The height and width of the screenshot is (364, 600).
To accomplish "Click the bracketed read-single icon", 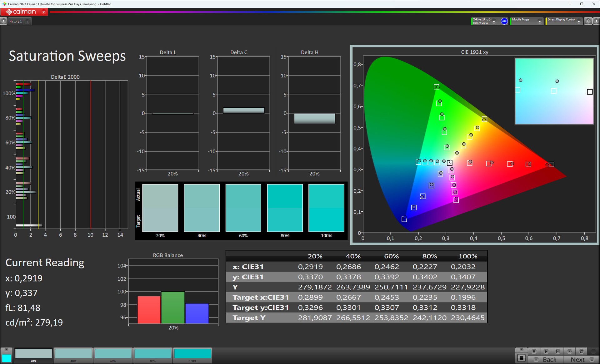I will tap(558, 351).
